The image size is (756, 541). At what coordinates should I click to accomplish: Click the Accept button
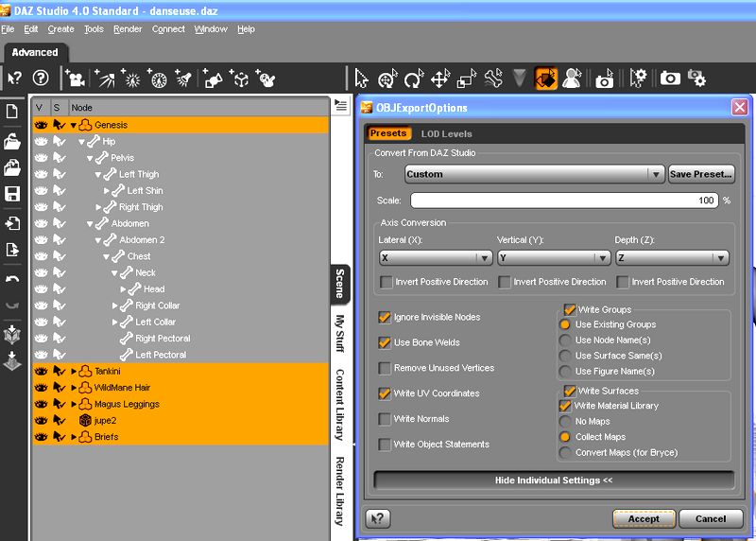(644, 519)
